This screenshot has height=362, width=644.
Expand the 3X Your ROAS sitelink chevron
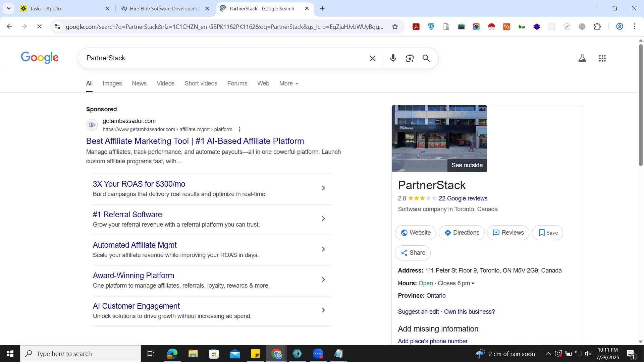click(323, 188)
